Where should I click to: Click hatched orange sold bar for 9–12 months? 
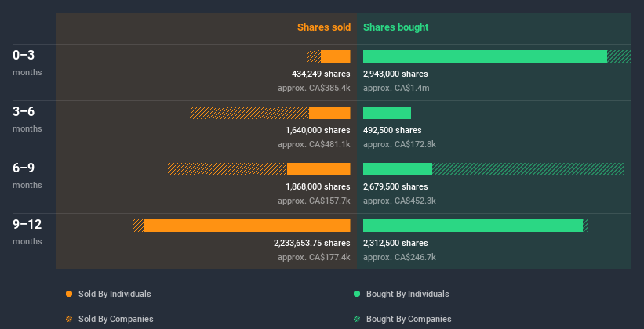pyautogui.click(x=137, y=226)
